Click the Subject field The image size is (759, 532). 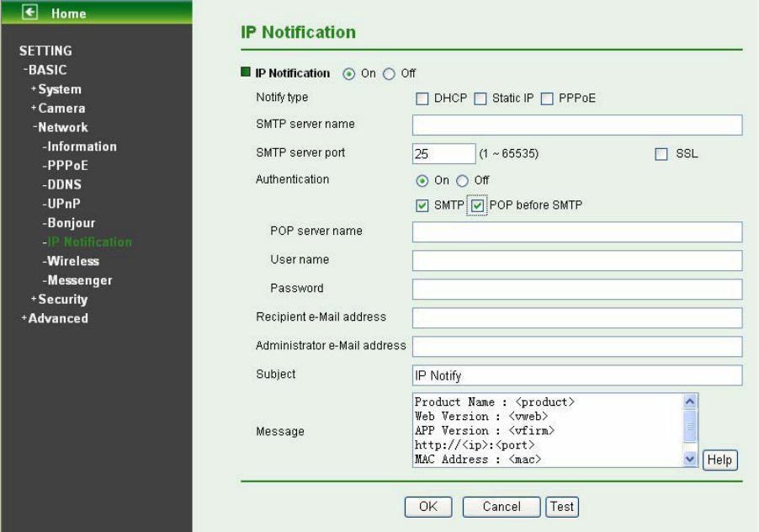point(577,375)
